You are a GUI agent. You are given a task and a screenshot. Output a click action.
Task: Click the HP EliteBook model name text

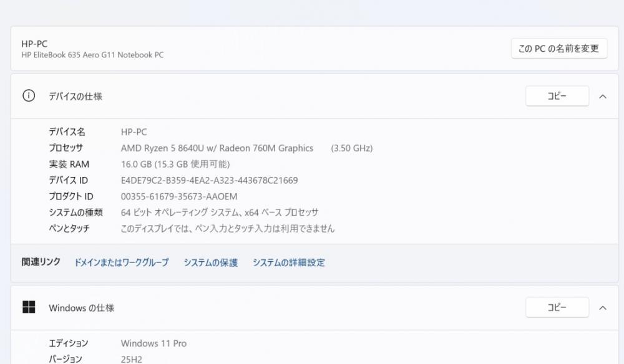pyautogui.click(x=93, y=55)
